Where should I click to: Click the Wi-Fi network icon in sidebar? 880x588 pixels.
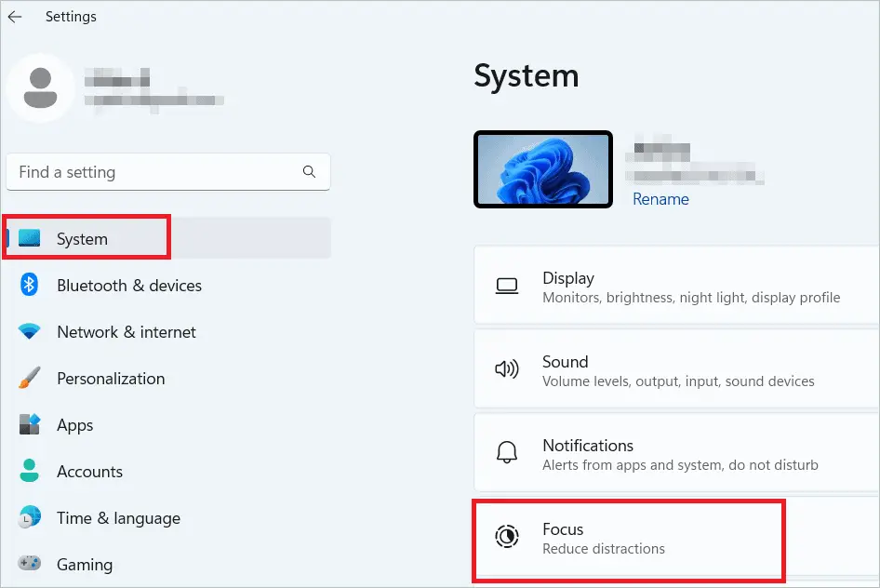[29, 331]
